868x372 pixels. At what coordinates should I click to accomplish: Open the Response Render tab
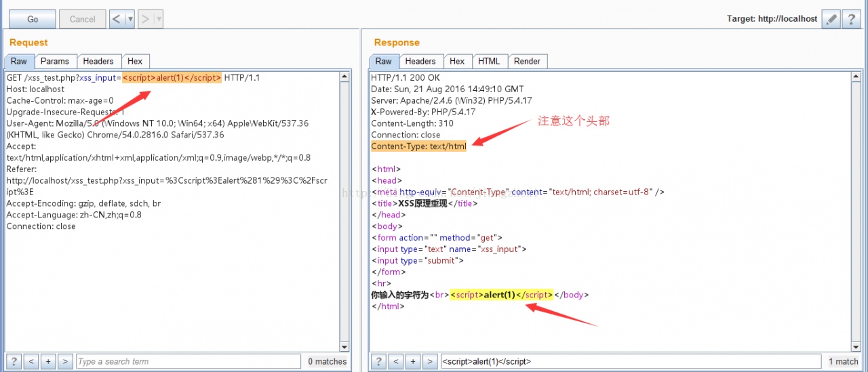pos(527,61)
